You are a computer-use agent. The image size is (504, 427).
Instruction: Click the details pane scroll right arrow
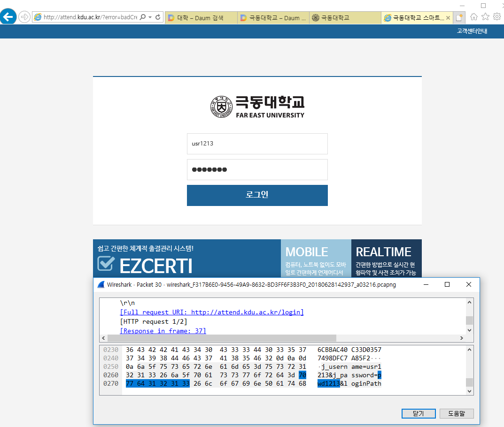462,338
